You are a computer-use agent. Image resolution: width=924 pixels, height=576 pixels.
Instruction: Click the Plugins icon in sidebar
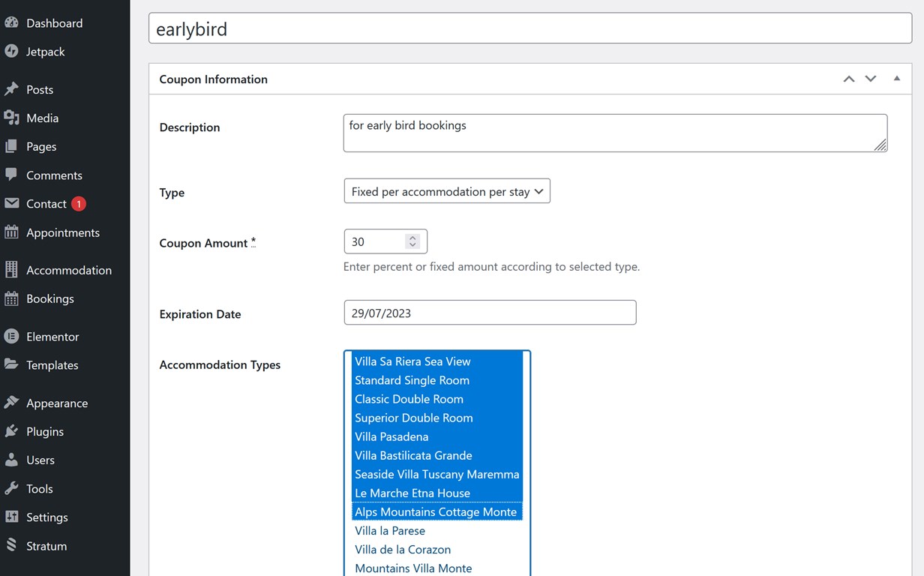tap(11, 431)
